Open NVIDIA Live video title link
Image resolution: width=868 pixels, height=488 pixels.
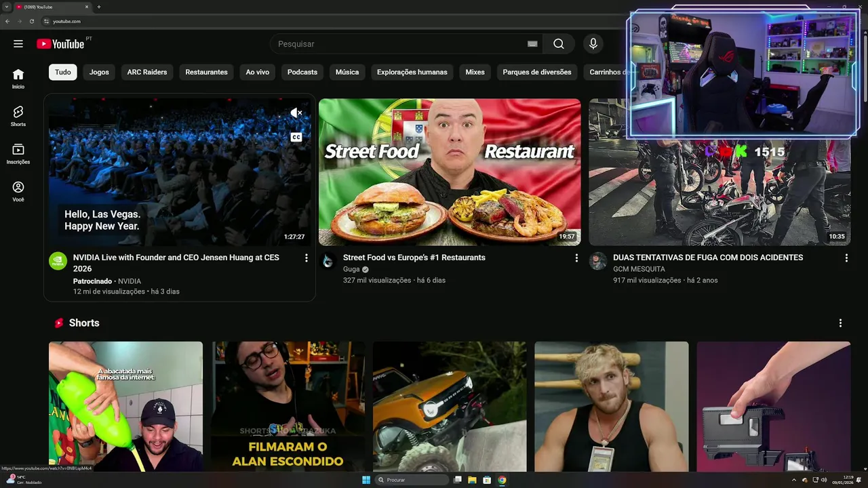[x=176, y=263]
